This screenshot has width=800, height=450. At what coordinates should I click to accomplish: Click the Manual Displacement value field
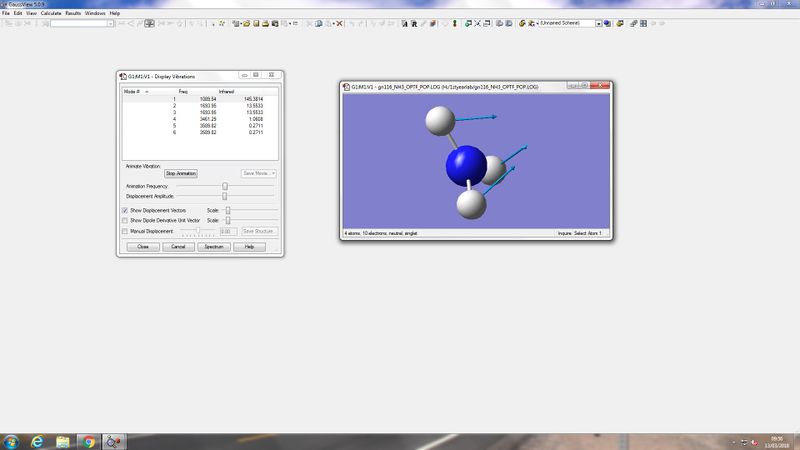coord(228,231)
